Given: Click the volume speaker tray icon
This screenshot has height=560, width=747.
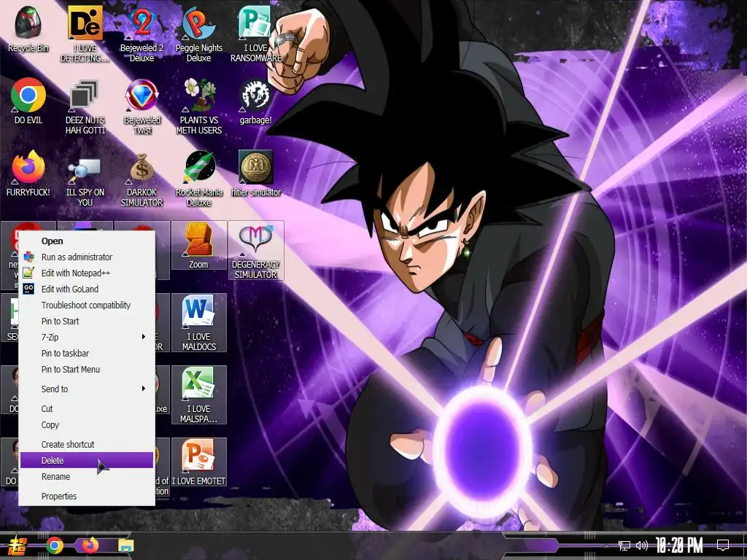Looking at the screenshot, I should (x=642, y=545).
